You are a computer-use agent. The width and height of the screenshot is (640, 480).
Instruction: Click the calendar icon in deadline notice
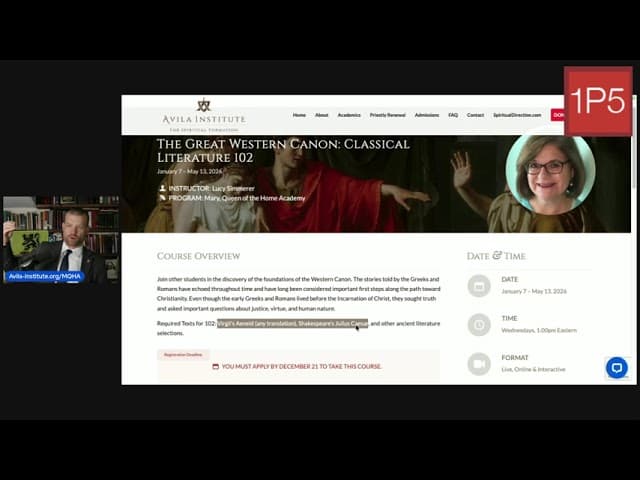pyautogui.click(x=215, y=366)
